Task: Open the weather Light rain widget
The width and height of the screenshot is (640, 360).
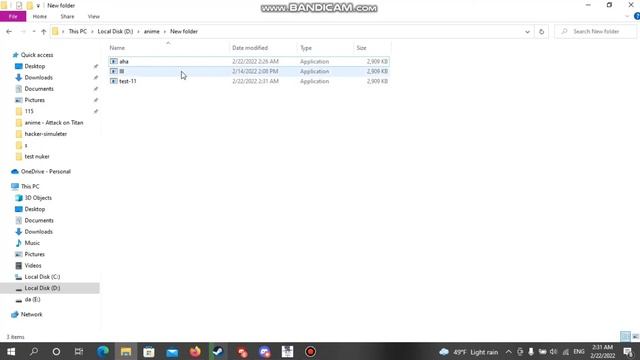Action: tap(469, 351)
